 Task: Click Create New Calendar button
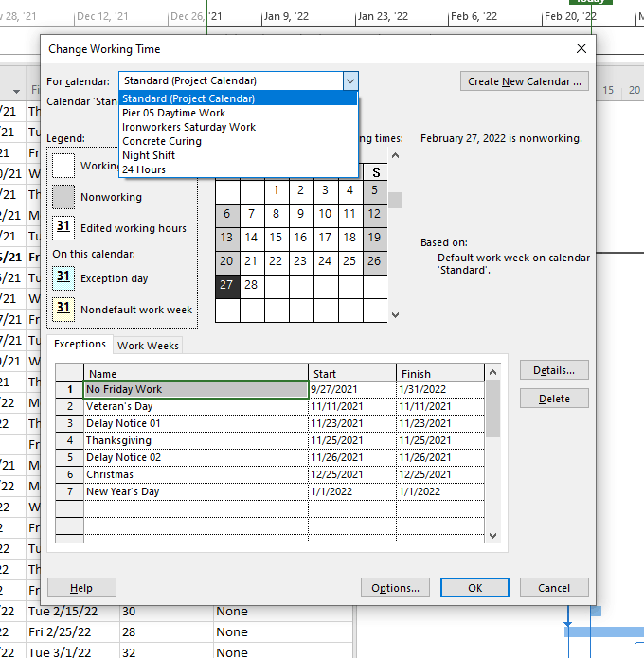525,81
